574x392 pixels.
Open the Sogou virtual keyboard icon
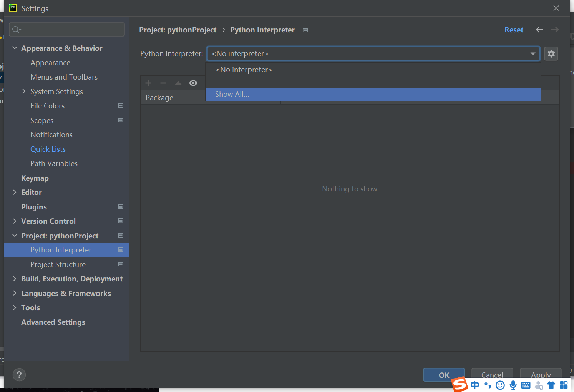(x=526, y=385)
